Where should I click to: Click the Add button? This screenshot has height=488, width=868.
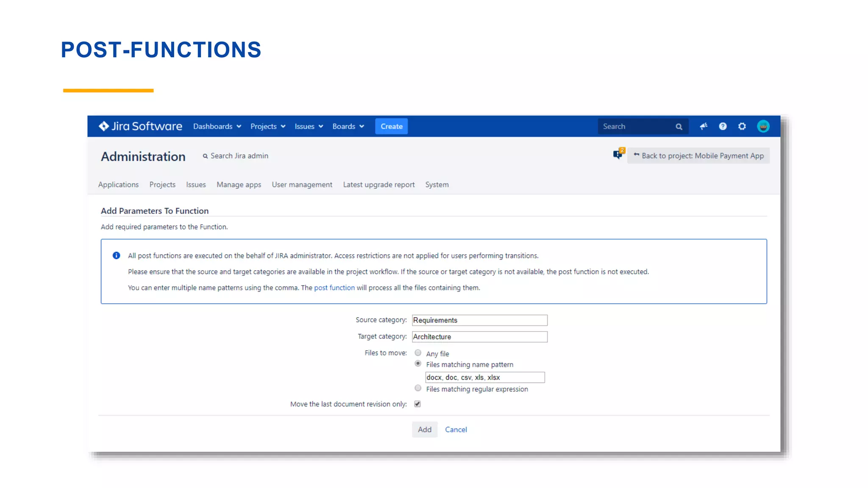(x=424, y=430)
